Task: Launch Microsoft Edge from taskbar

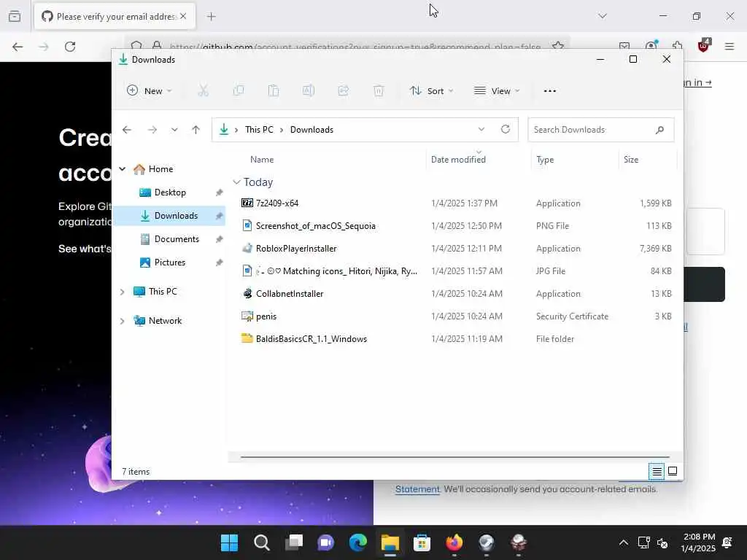Action: 357,542
